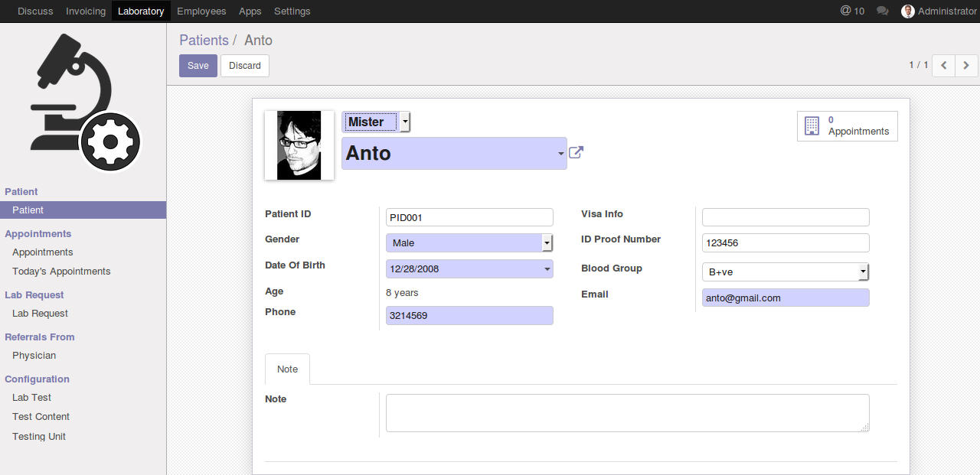Click the Save button
This screenshot has width=980, height=475.
coord(198,66)
